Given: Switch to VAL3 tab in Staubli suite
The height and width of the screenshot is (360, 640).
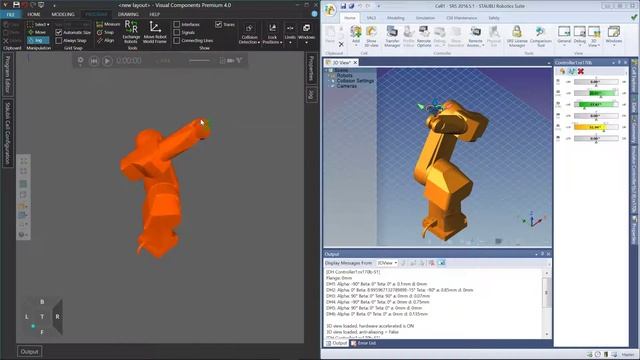Looking at the screenshot, I should 371,18.
